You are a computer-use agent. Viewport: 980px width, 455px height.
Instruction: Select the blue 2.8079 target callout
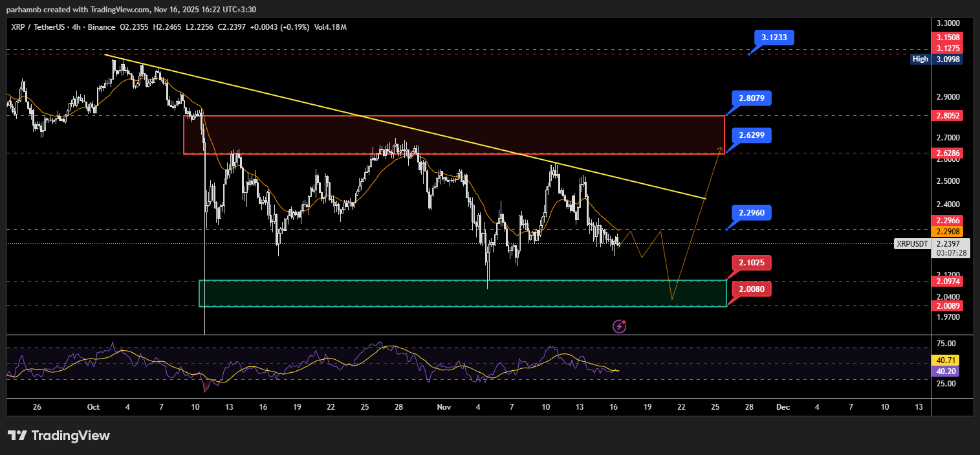pos(752,98)
